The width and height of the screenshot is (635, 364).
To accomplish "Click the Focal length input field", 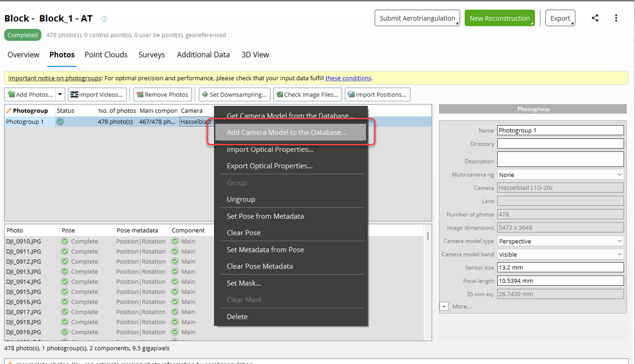I will [560, 281].
